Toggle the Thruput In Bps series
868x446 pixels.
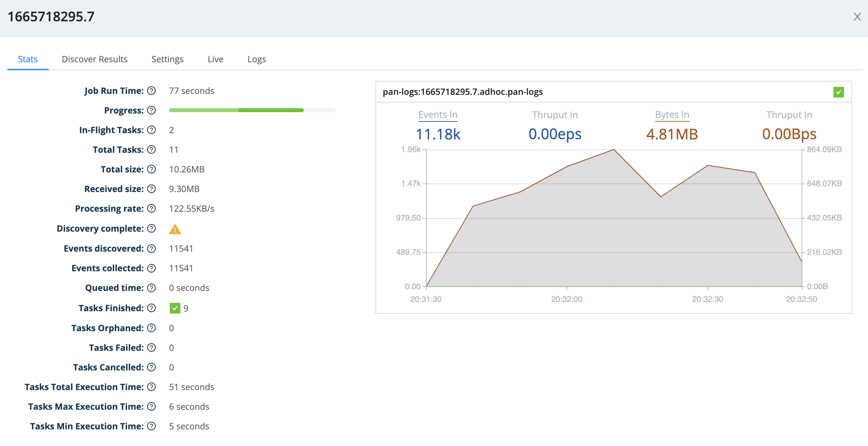coord(789,115)
